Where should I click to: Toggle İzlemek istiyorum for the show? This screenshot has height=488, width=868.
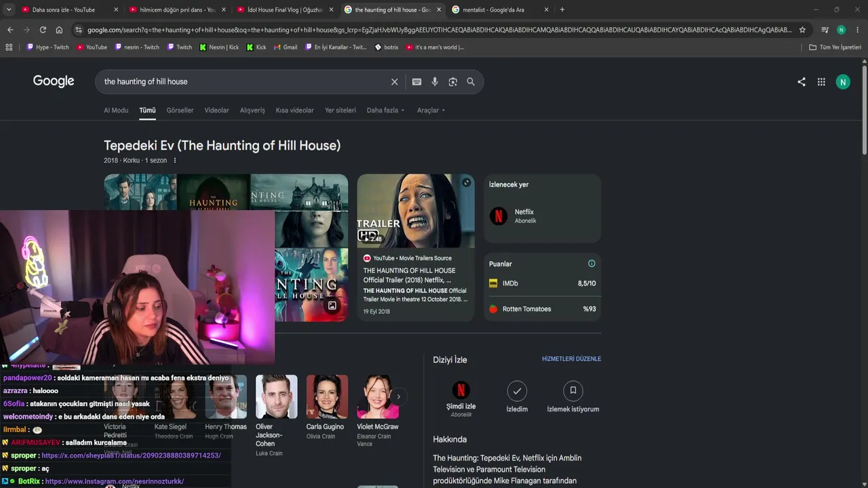pyautogui.click(x=573, y=396)
